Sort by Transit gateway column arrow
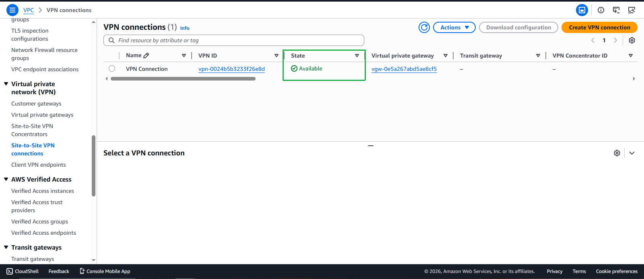Viewport: 644px width, 279px height. [x=538, y=56]
